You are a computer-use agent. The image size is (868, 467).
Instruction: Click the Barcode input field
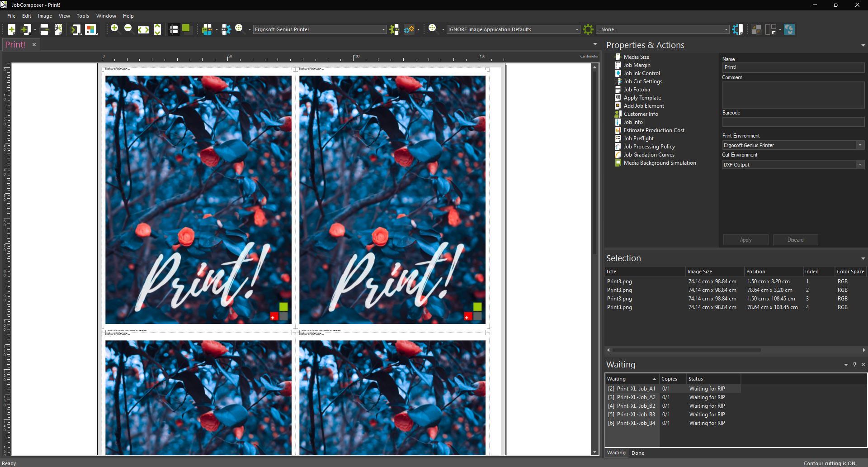click(793, 122)
